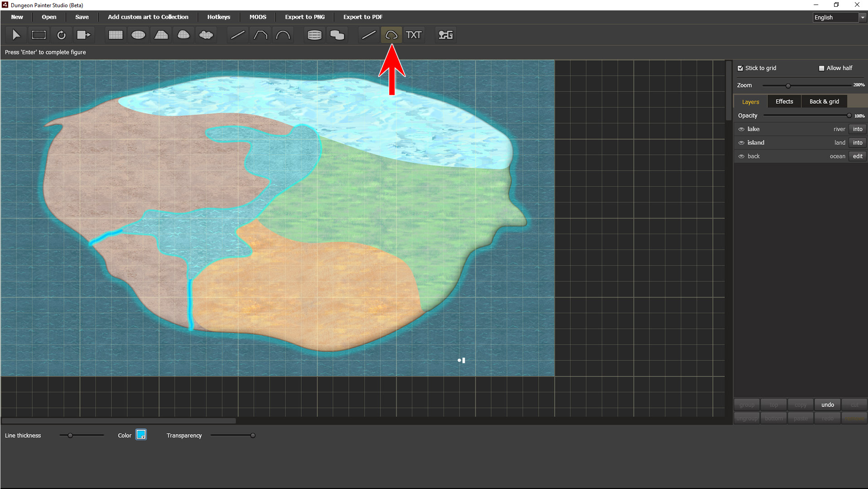Select the ellipse terrain shape tool

click(138, 35)
